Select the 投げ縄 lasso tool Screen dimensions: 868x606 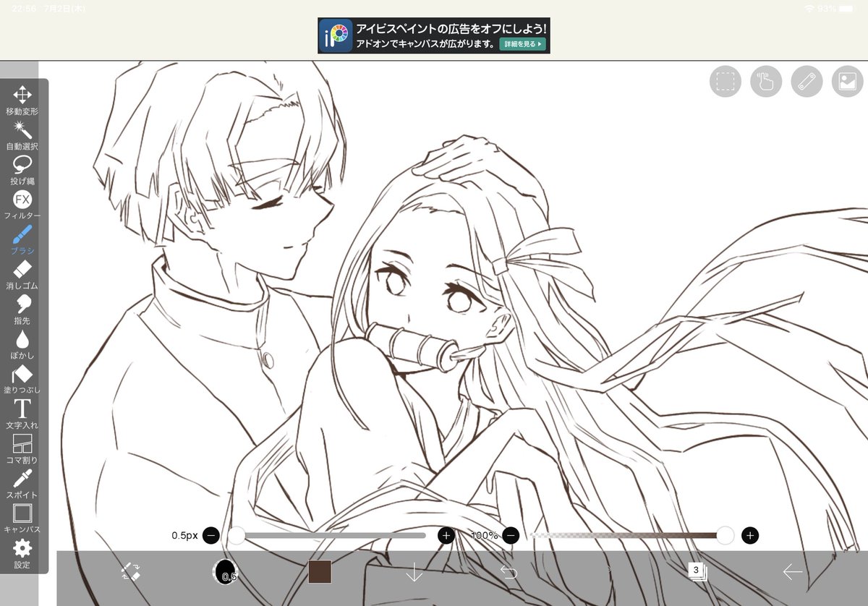(22, 170)
